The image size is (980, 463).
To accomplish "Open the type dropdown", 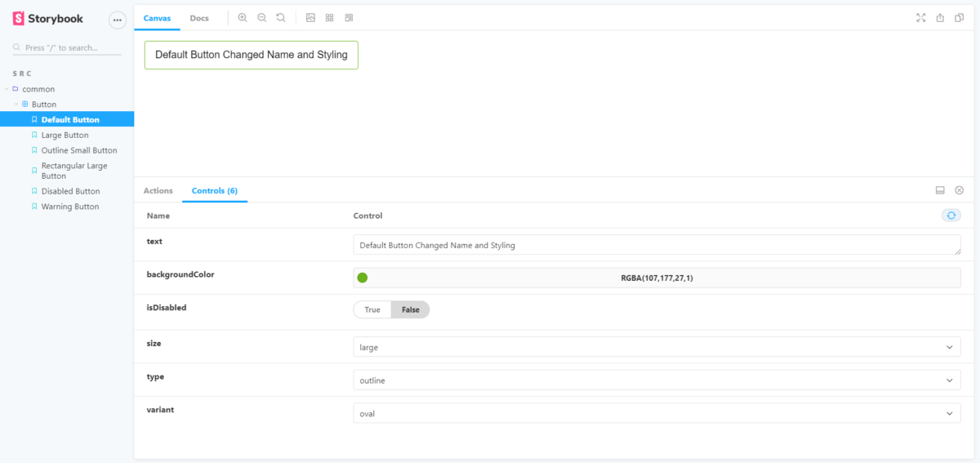I will pyautogui.click(x=657, y=381).
